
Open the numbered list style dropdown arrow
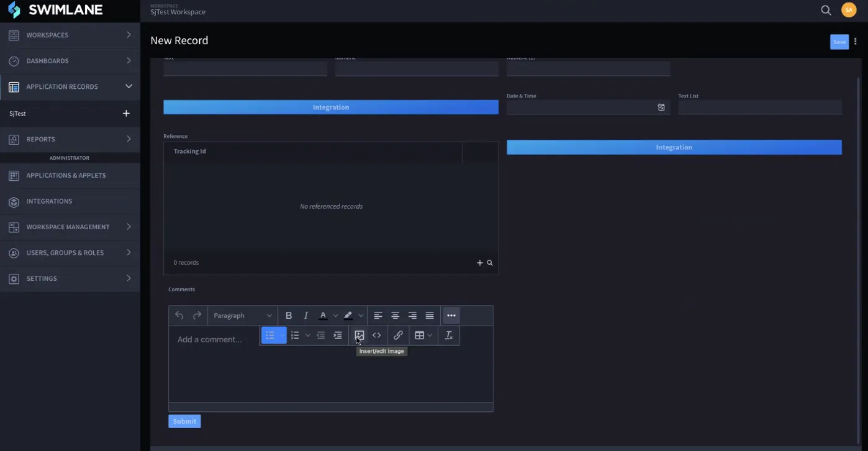click(307, 335)
